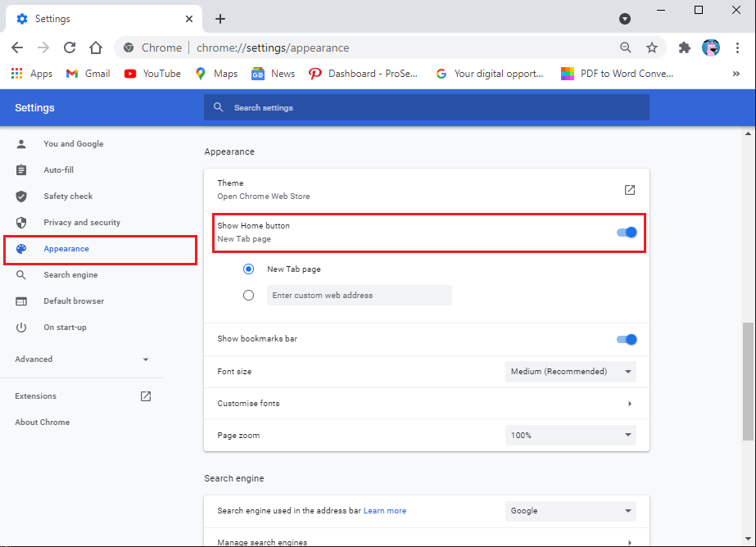Click the Settings heading in the blue bar
The image size is (756, 547).
tap(34, 107)
